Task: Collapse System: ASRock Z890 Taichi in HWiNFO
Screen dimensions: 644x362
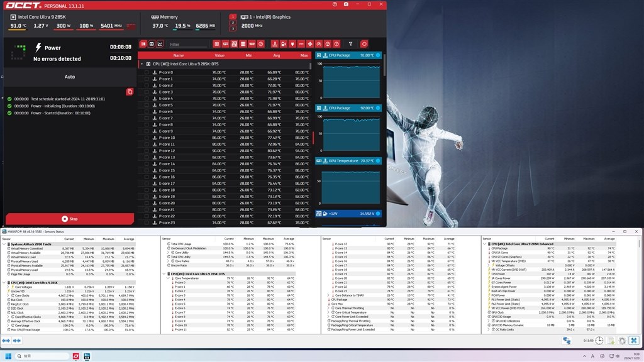Action: [x=4, y=244]
